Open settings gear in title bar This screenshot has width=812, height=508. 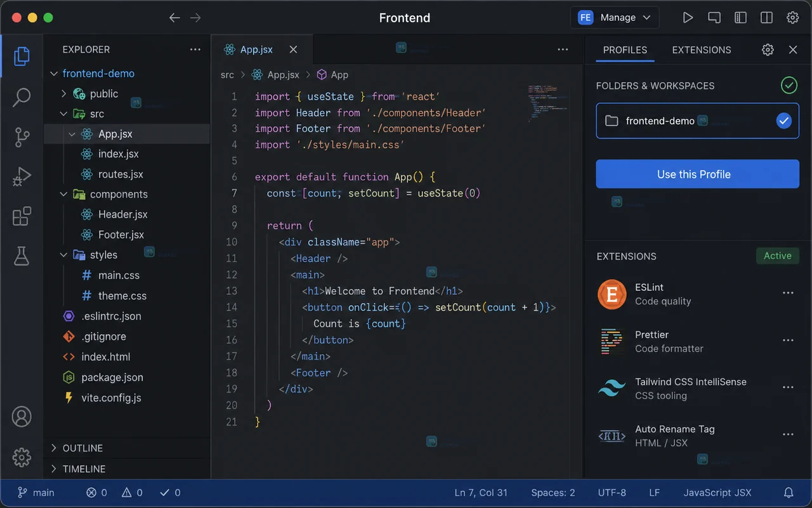tap(792, 18)
